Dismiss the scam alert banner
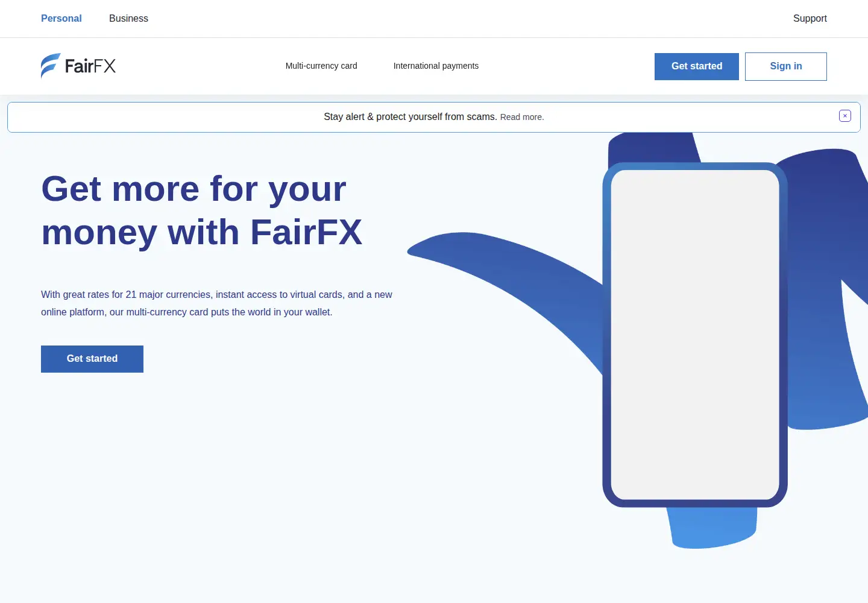This screenshot has height=603, width=868. click(845, 116)
